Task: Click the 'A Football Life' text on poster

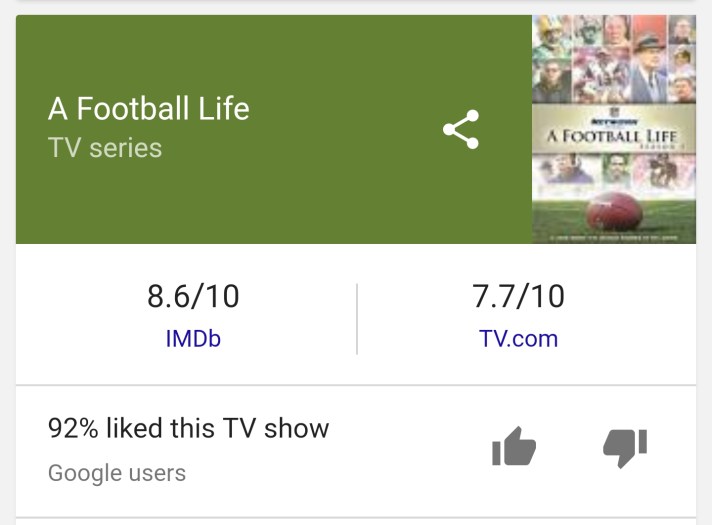Action: 613,136
